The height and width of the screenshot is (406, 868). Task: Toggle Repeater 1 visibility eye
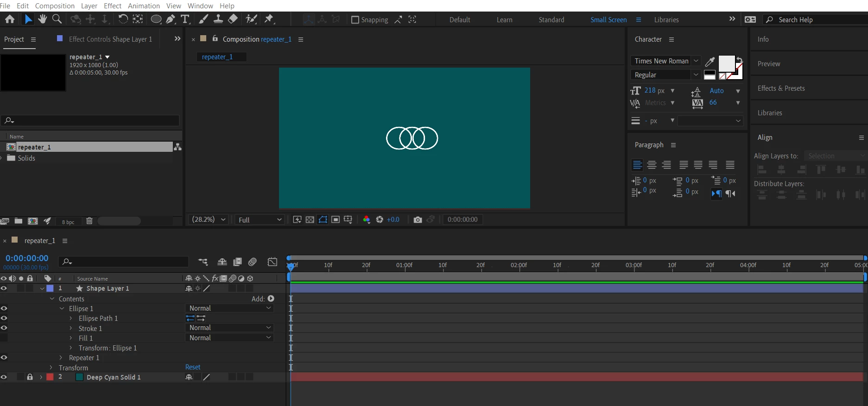coord(4,357)
